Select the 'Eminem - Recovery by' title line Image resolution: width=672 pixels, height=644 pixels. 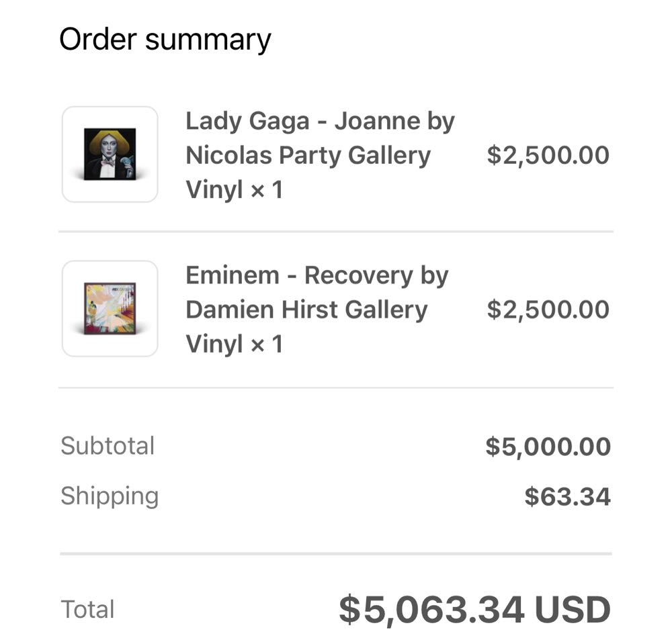[x=317, y=275]
